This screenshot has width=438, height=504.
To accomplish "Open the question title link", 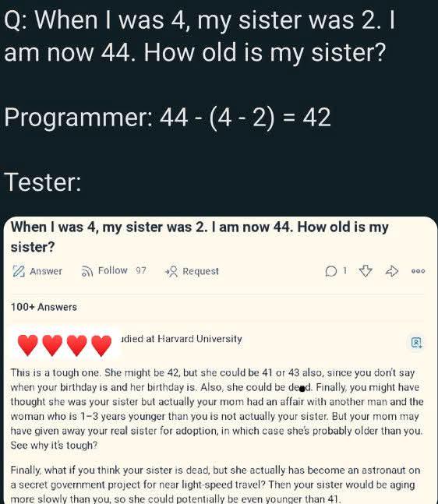I will [x=200, y=237].
